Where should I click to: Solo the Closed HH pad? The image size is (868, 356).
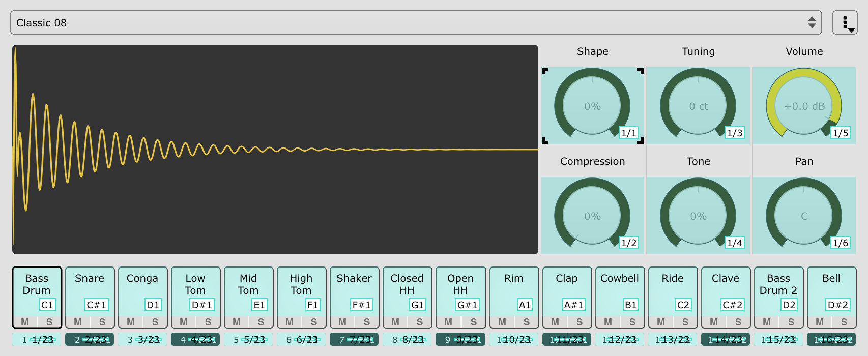[420, 322]
